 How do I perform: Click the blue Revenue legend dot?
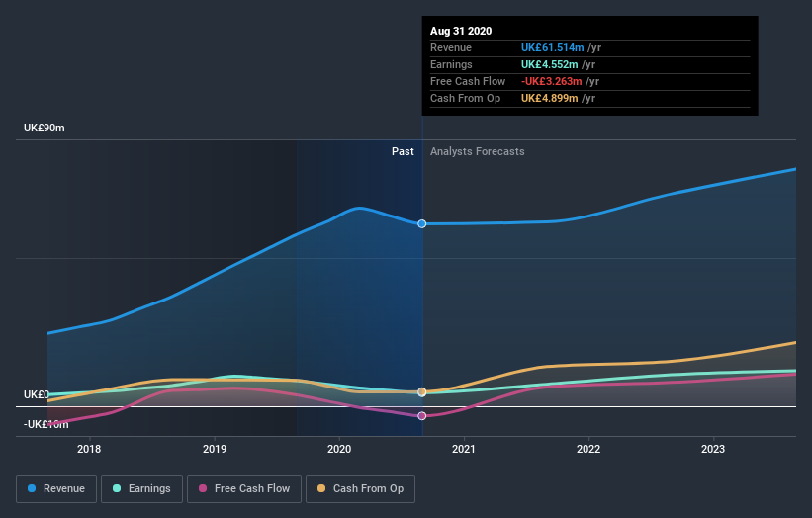(32, 488)
